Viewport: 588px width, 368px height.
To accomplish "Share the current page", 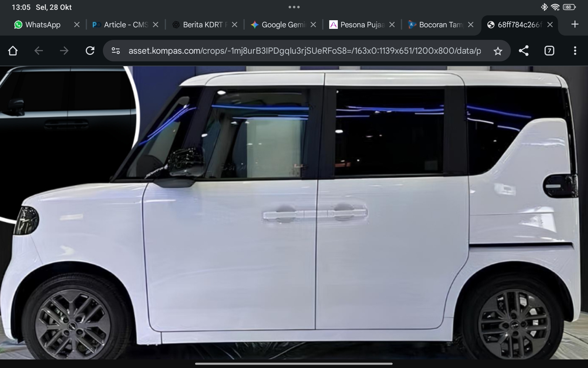I will pyautogui.click(x=524, y=51).
